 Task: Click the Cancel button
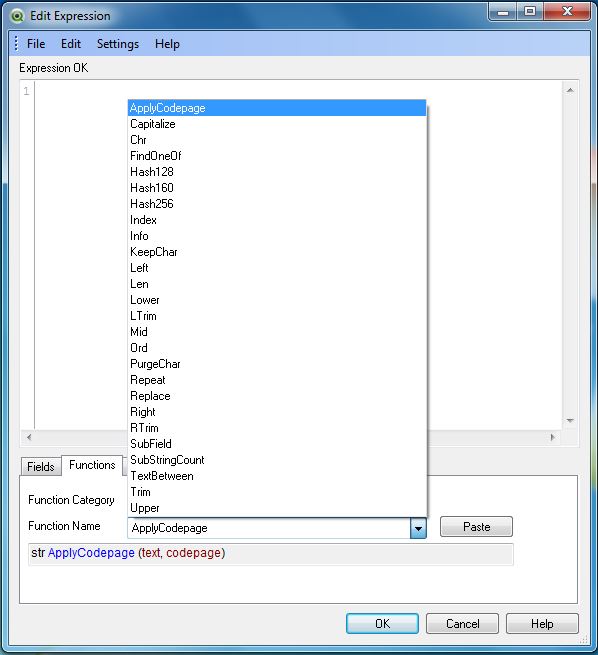pyautogui.click(x=462, y=624)
